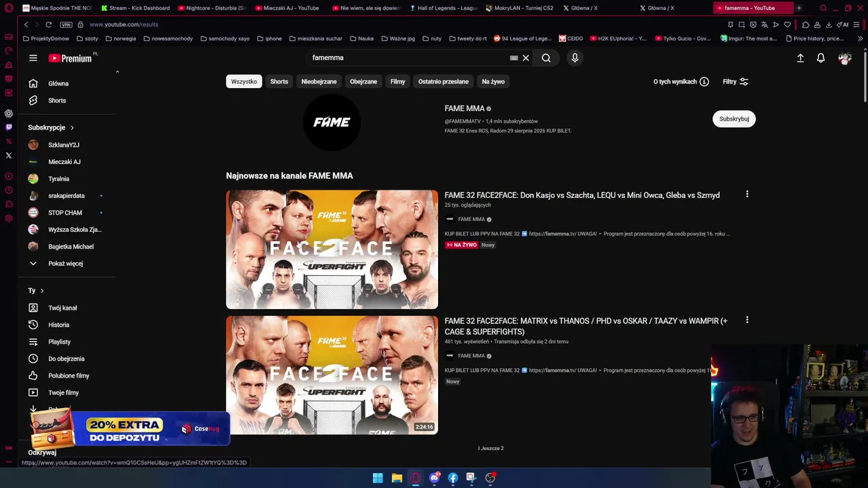Open OBS Studio from the taskbar
The width and height of the screenshot is (868, 488).
point(490,478)
